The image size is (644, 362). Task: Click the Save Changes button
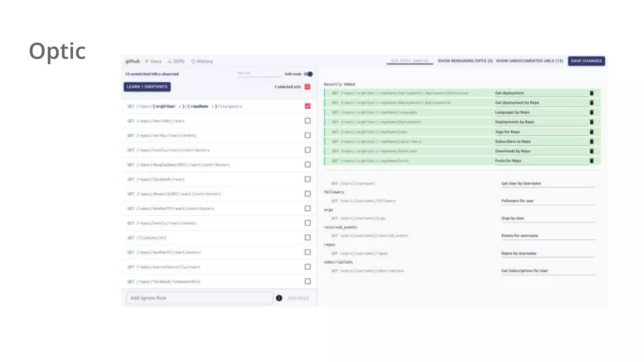(x=586, y=61)
